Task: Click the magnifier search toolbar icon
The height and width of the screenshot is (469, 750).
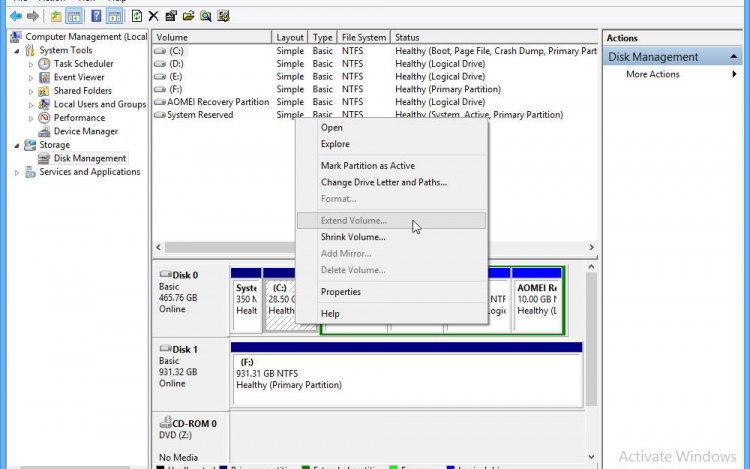Action: coord(205,16)
